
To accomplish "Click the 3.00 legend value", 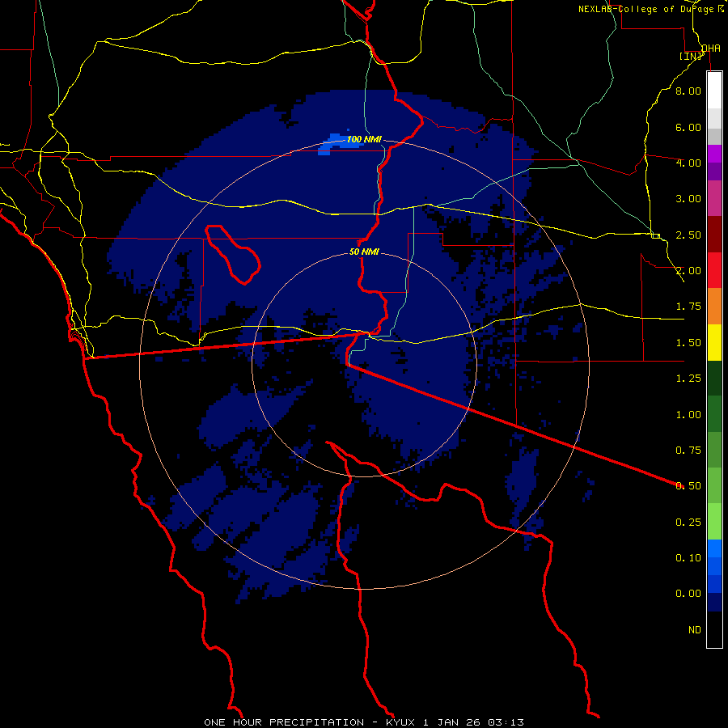I will (688, 199).
